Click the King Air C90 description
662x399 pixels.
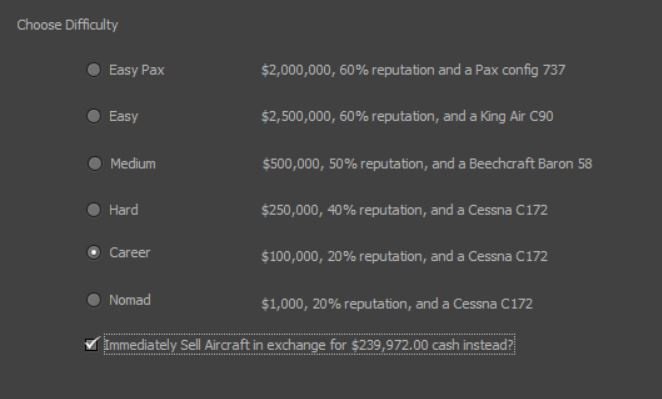click(407, 116)
